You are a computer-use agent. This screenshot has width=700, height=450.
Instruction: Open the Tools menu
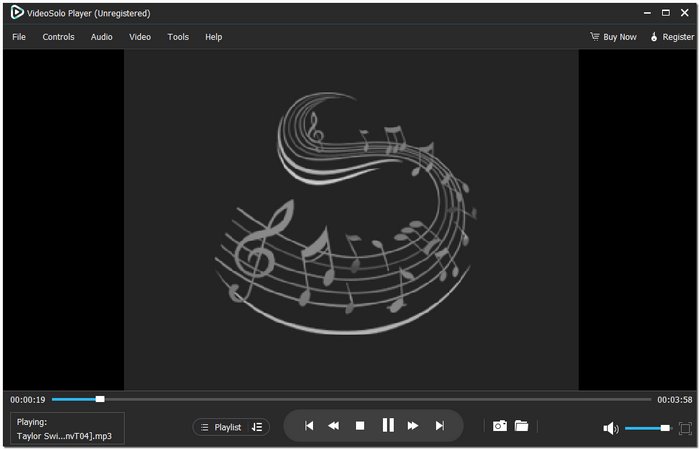pos(178,37)
